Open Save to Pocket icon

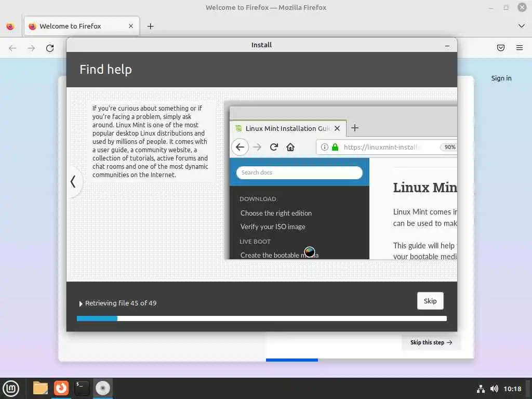pyautogui.click(x=500, y=48)
